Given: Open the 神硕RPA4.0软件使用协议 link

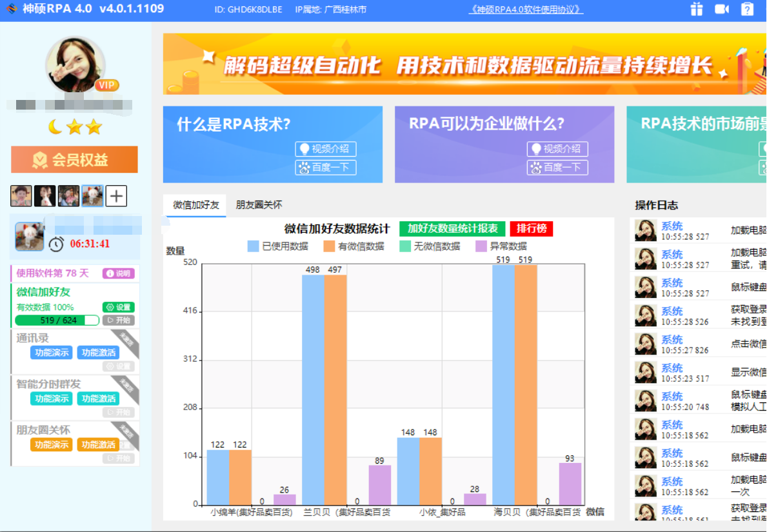Looking at the screenshot, I should coord(526,9).
